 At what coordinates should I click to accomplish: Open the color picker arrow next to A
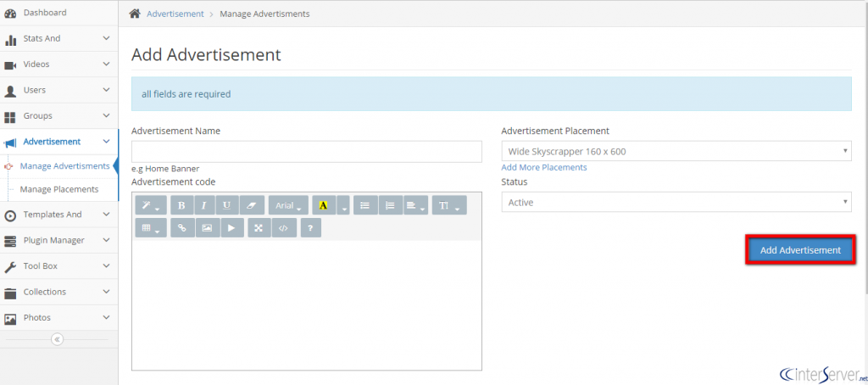[343, 205]
